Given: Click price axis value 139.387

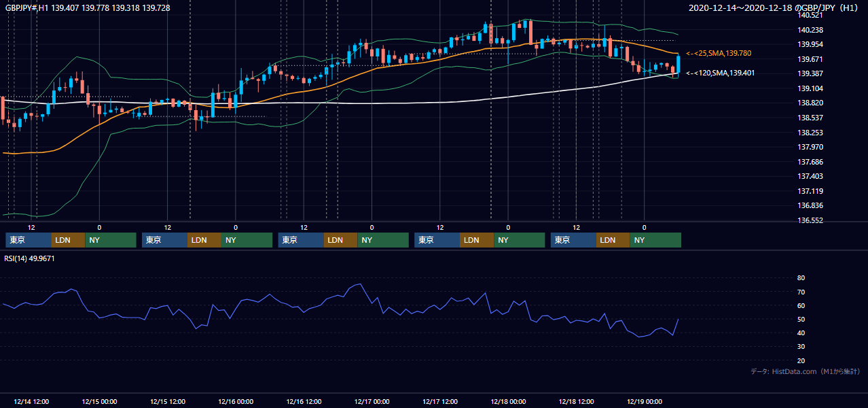Looking at the screenshot, I should [x=811, y=73].
